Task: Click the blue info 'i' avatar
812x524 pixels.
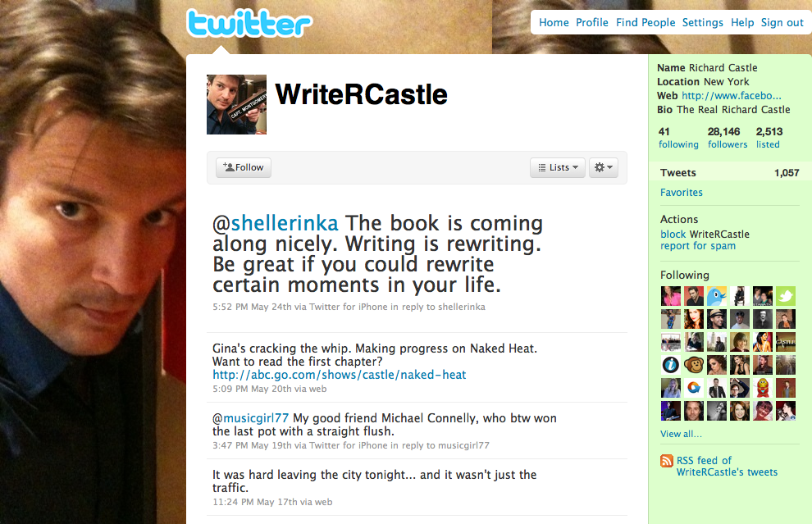Action: tap(671, 365)
